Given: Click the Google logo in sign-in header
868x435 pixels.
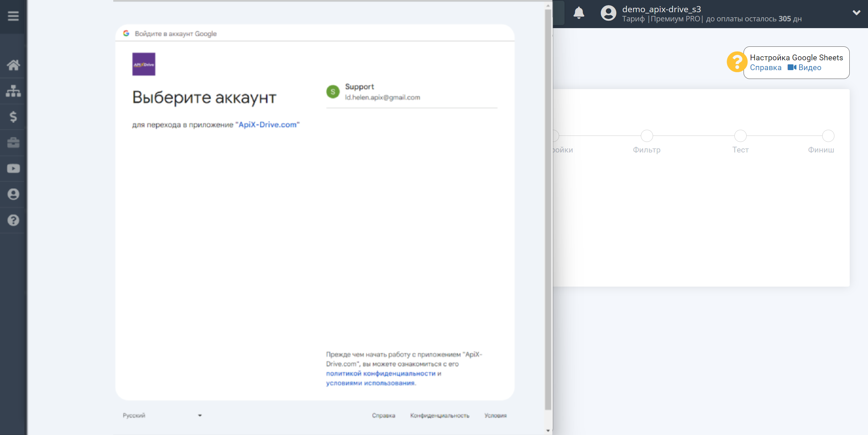Looking at the screenshot, I should (x=126, y=33).
